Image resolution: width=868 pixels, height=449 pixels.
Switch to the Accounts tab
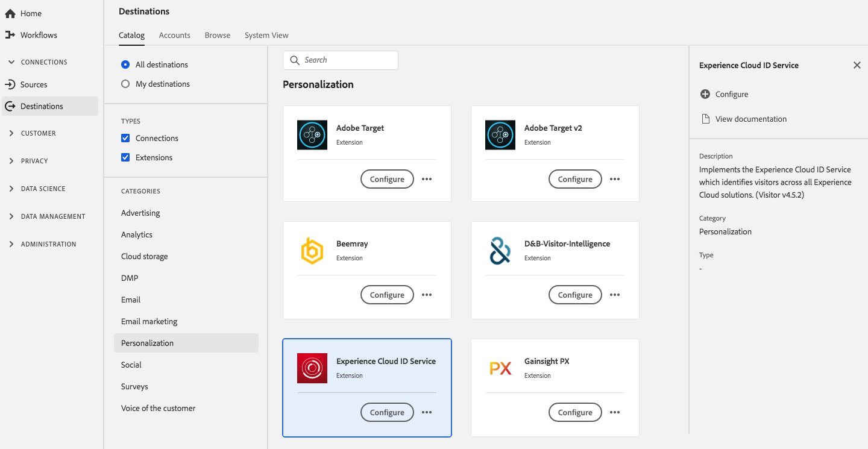tap(175, 36)
